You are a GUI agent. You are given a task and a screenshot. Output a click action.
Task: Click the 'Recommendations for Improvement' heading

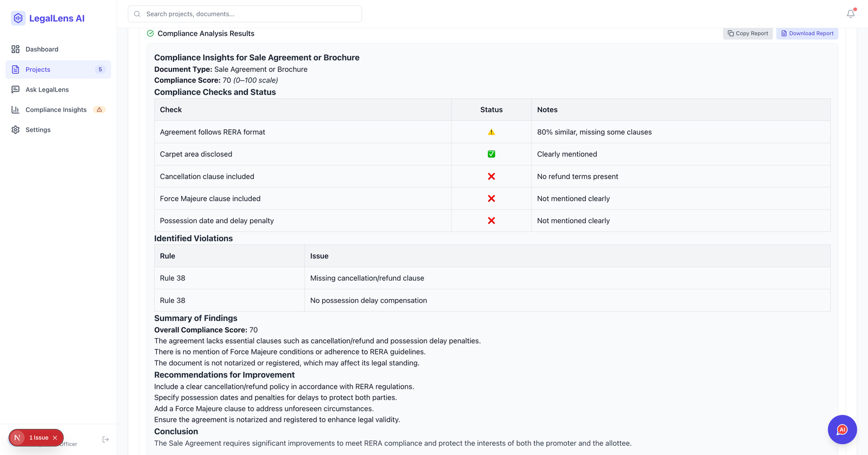click(225, 375)
